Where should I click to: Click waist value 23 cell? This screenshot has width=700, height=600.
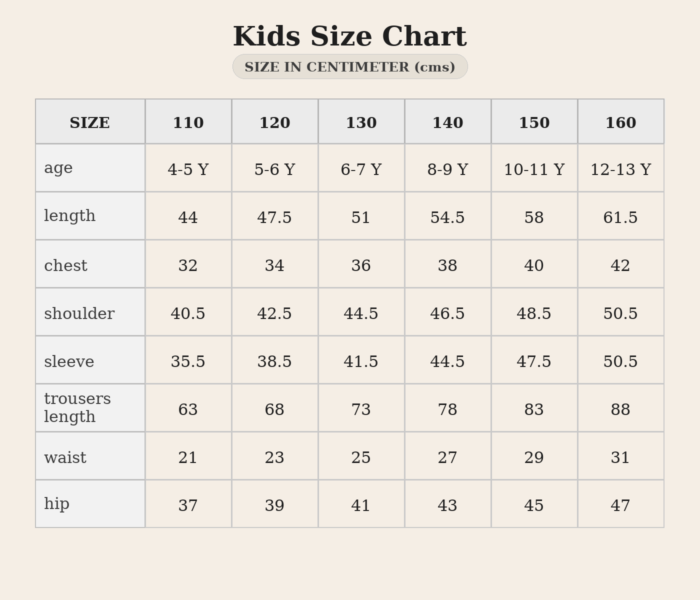coord(274,457)
